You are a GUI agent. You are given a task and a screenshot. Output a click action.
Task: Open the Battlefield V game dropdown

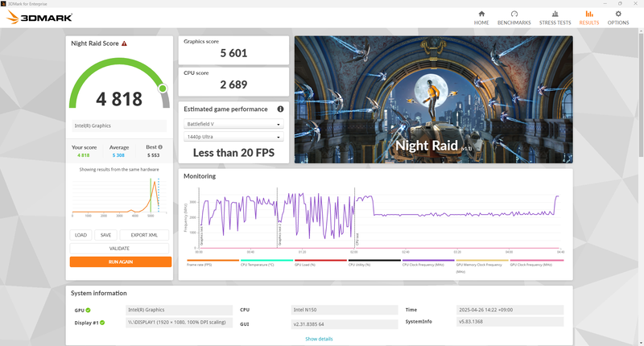(233, 124)
